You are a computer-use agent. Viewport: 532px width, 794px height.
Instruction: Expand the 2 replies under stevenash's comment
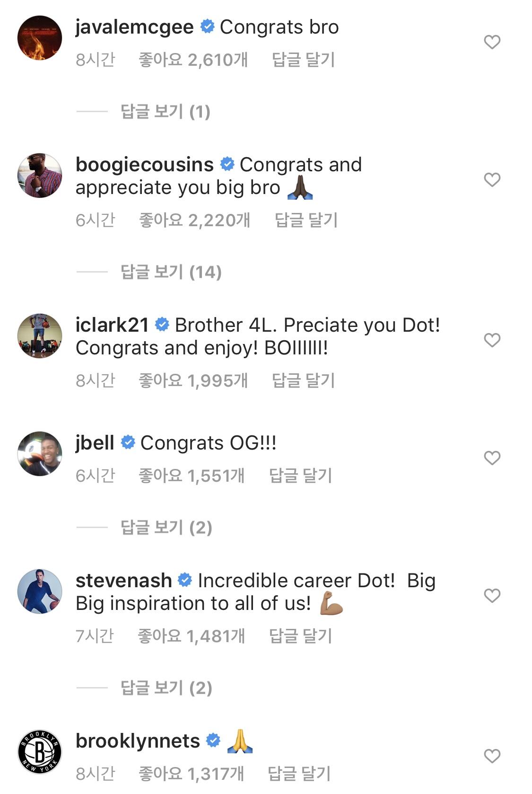tap(166, 688)
